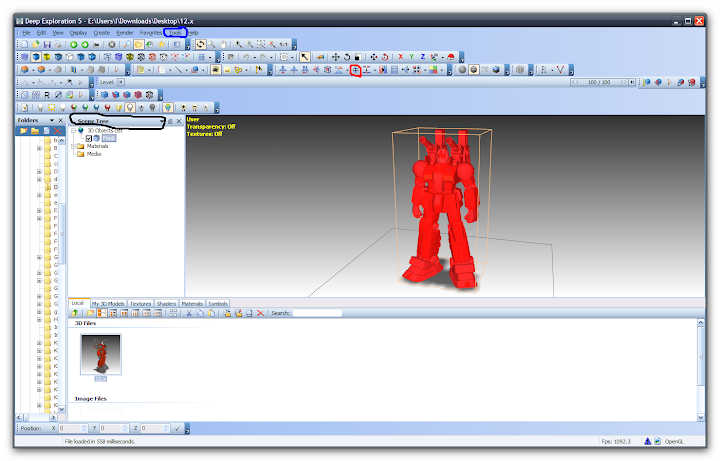Viewport: 720px width, 461px height.
Task: Click the New file icon
Action: 25,45
